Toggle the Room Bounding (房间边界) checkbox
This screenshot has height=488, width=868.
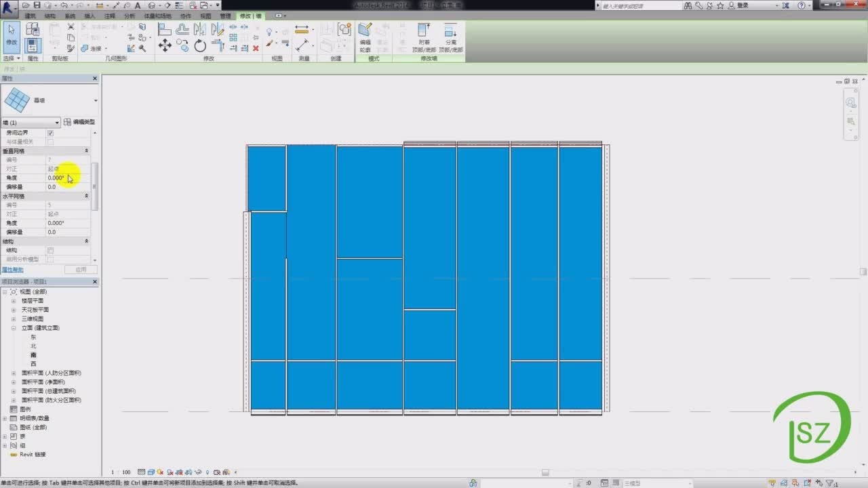tap(50, 133)
